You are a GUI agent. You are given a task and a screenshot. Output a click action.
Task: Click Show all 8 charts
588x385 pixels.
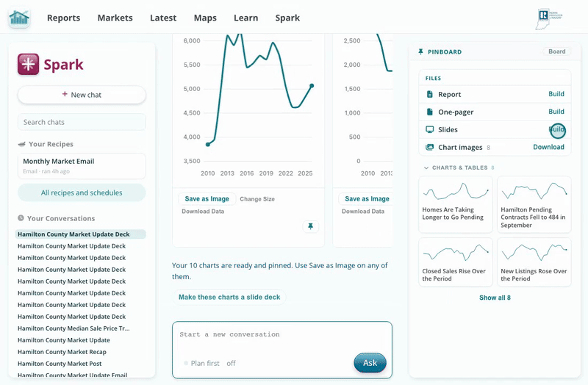[x=495, y=298]
